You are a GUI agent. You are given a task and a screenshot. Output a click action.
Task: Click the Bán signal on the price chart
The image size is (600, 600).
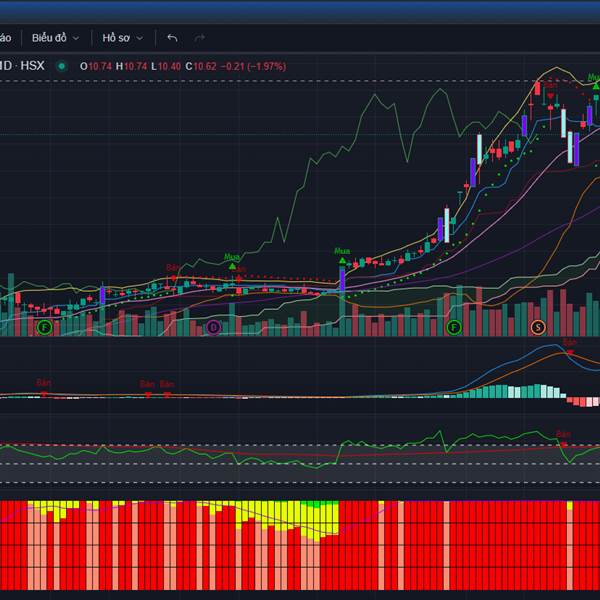(x=172, y=269)
